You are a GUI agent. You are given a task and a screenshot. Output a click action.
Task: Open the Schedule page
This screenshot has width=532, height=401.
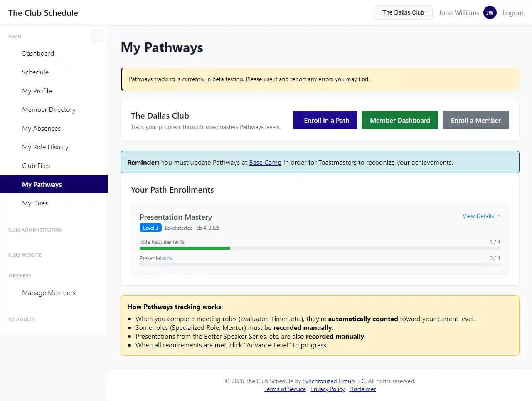[35, 72]
